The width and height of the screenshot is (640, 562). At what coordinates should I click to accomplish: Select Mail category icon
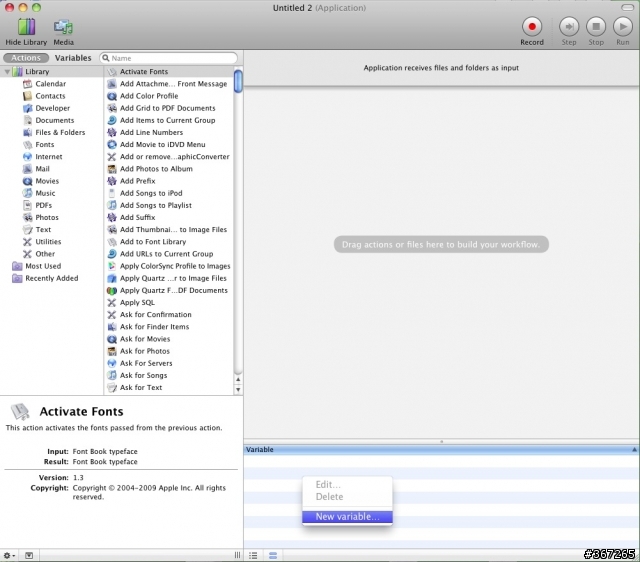tap(27, 169)
